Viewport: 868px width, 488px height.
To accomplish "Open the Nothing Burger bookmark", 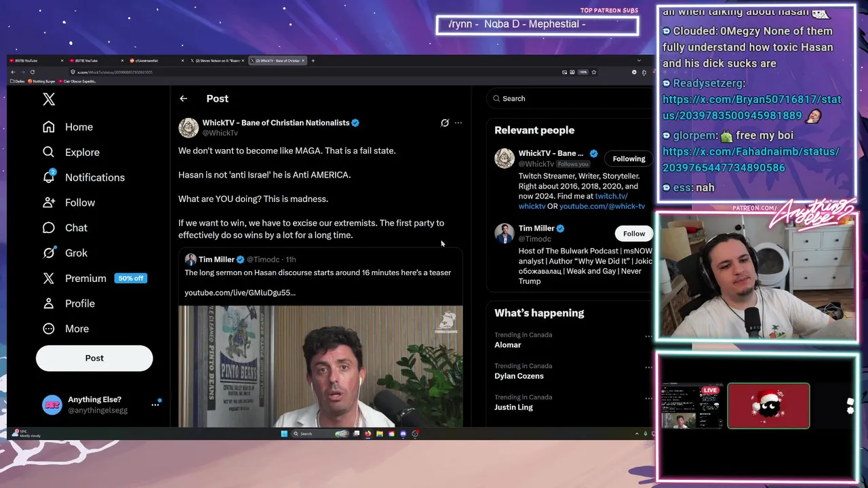I will point(43,81).
